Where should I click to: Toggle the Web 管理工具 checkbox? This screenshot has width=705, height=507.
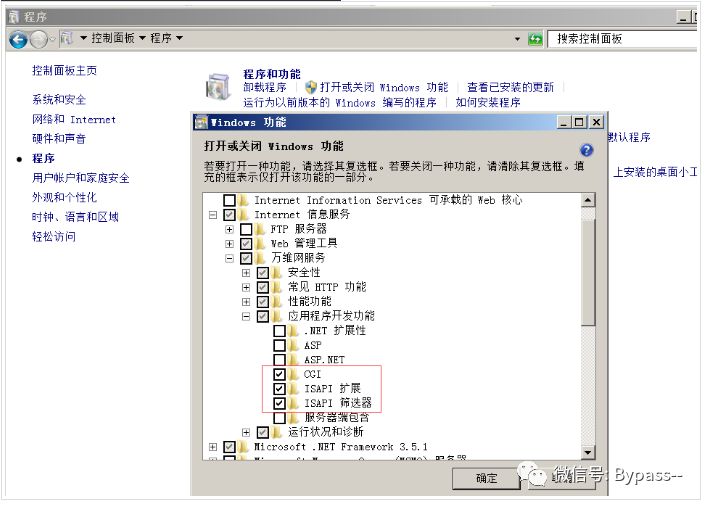(x=246, y=244)
